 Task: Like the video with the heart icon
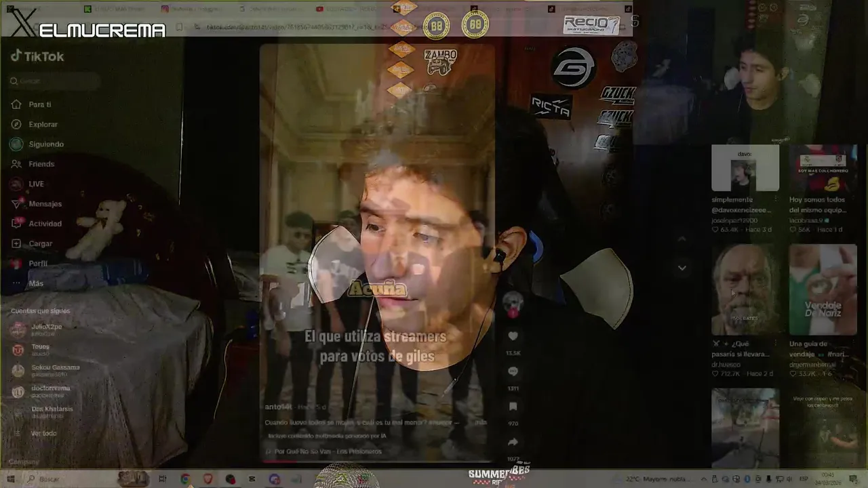pos(513,336)
